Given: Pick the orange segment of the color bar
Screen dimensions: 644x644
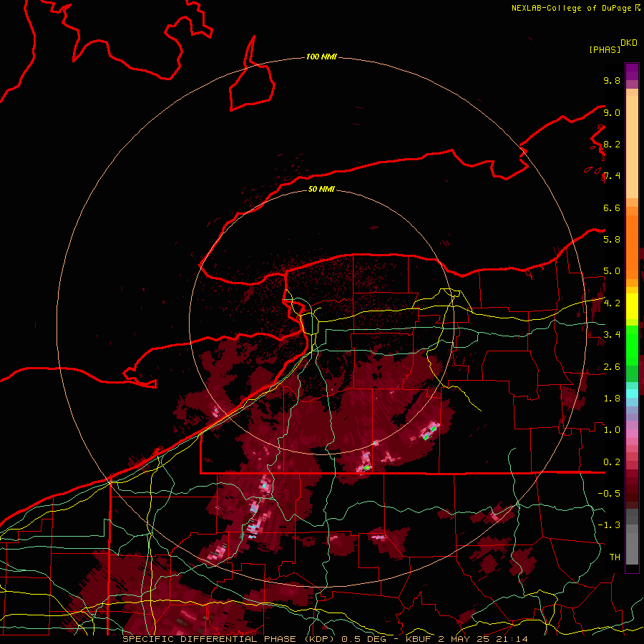Looking at the screenshot, I should pos(632,247).
